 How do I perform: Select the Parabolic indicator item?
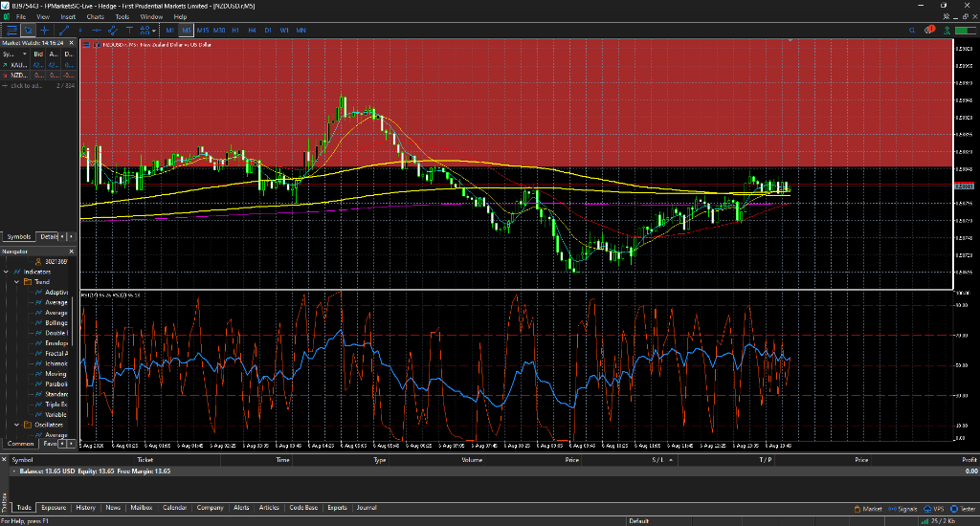coord(56,384)
